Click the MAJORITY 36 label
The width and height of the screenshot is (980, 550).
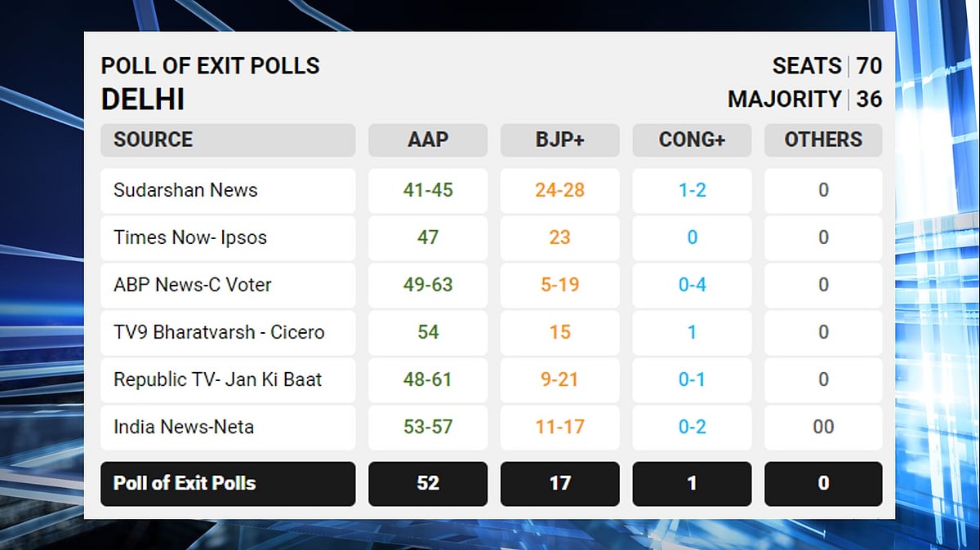[805, 100]
